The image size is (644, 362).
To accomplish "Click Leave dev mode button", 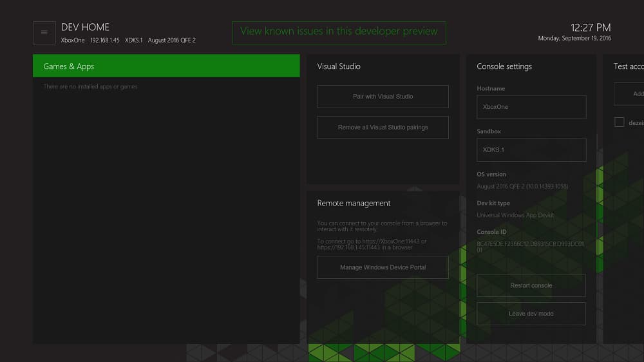I will (x=531, y=314).
